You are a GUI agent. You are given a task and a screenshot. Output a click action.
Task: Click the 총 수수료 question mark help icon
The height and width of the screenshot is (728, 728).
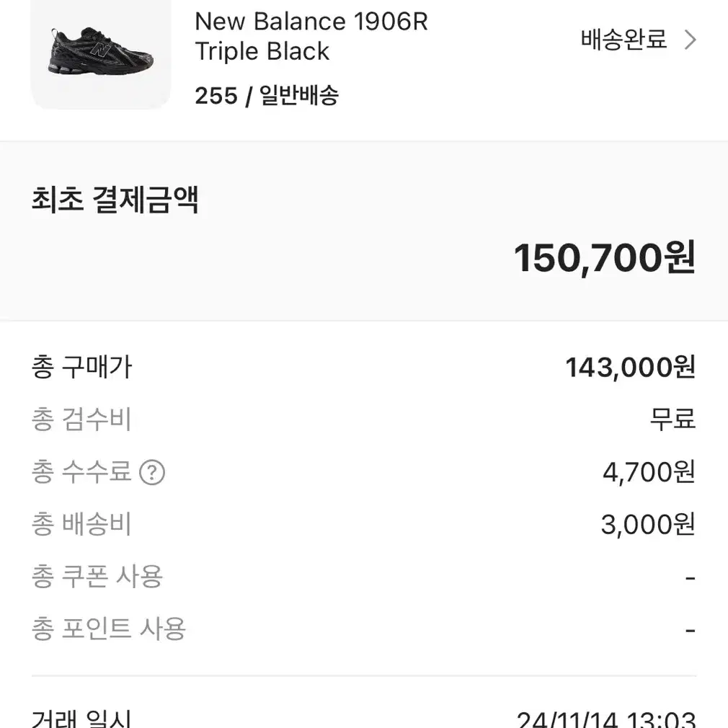tap(152, 473)
